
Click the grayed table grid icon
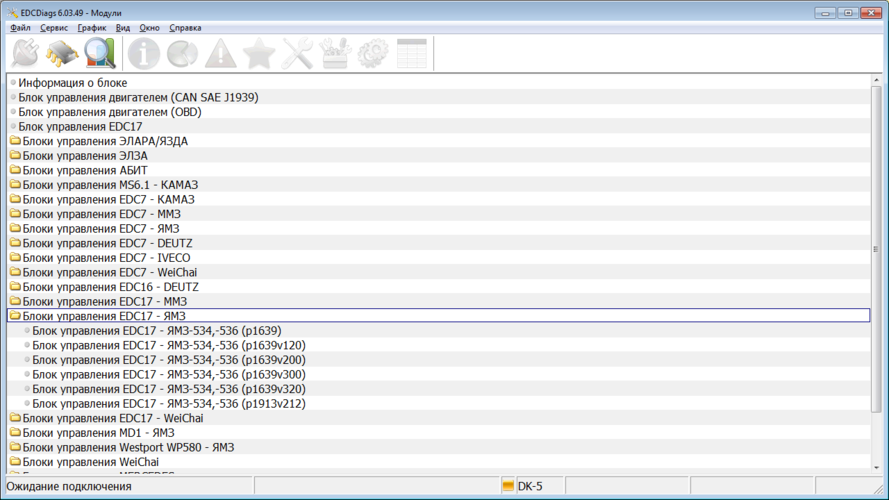[412, 54]
